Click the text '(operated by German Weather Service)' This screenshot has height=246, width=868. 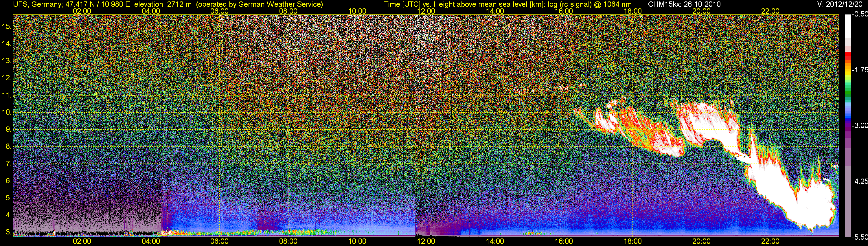click(x=260, y=4)
